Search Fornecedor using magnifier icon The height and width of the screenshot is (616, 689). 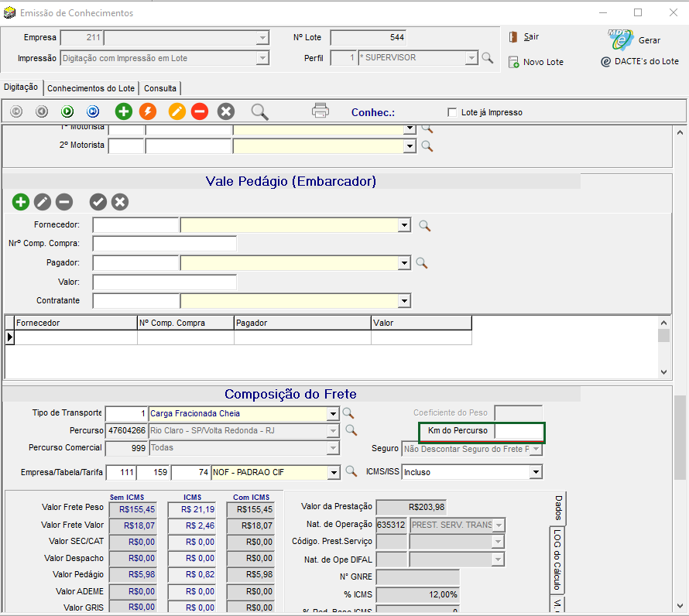pyautogui.click(x=424, y=225)
